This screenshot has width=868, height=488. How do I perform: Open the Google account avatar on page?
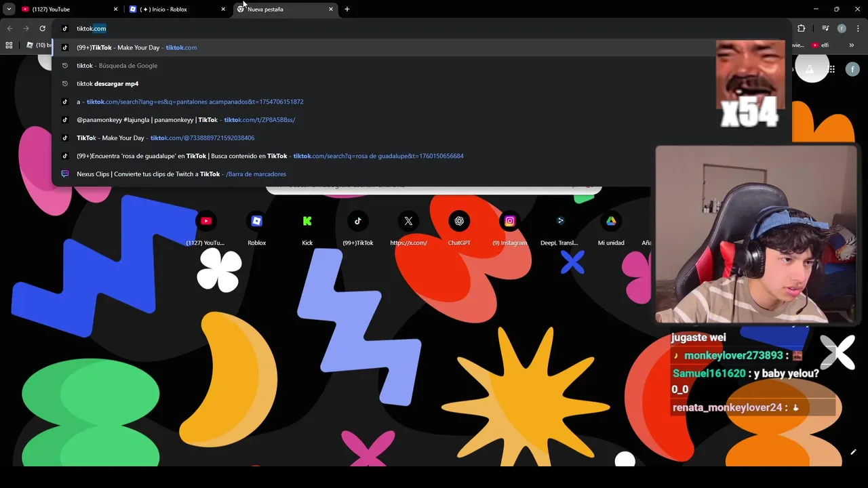[852, 69]
